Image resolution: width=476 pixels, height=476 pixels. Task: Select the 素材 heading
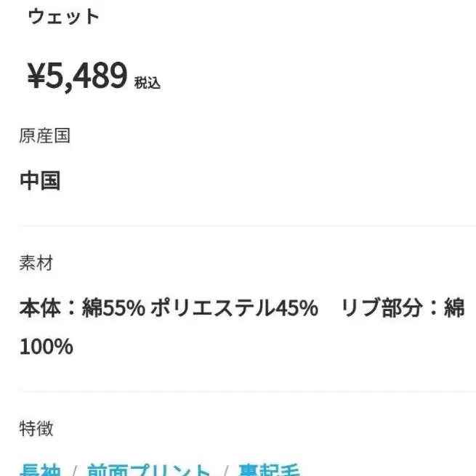tap(36, 263)
